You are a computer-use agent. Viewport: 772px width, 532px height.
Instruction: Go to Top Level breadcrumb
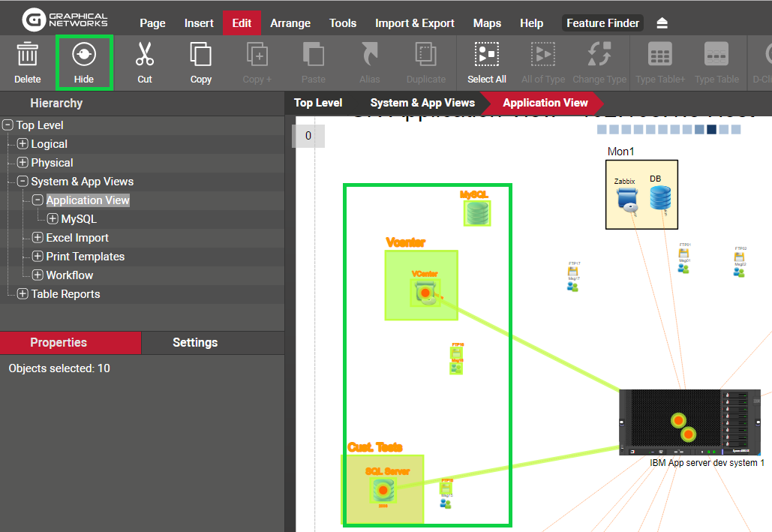(x=318, y=103)
